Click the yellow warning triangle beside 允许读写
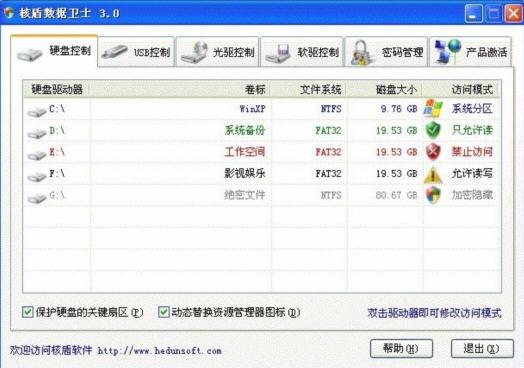 tap(433, 174)
